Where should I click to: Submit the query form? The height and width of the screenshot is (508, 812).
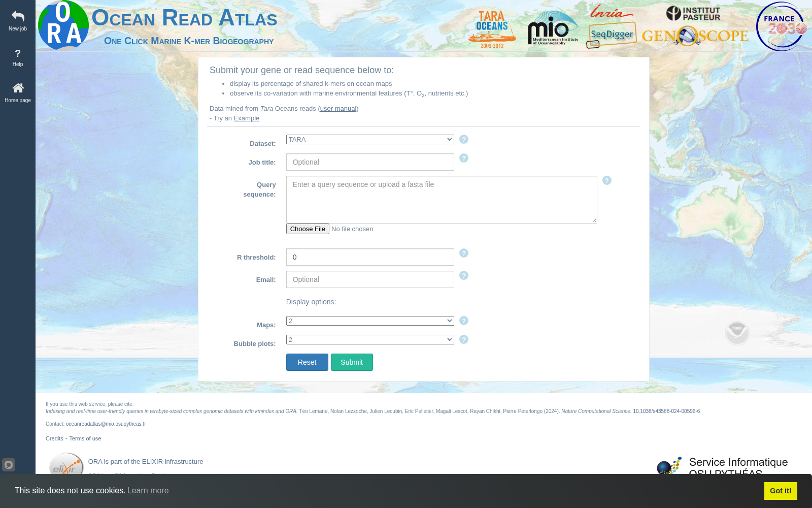coord(352,362)
